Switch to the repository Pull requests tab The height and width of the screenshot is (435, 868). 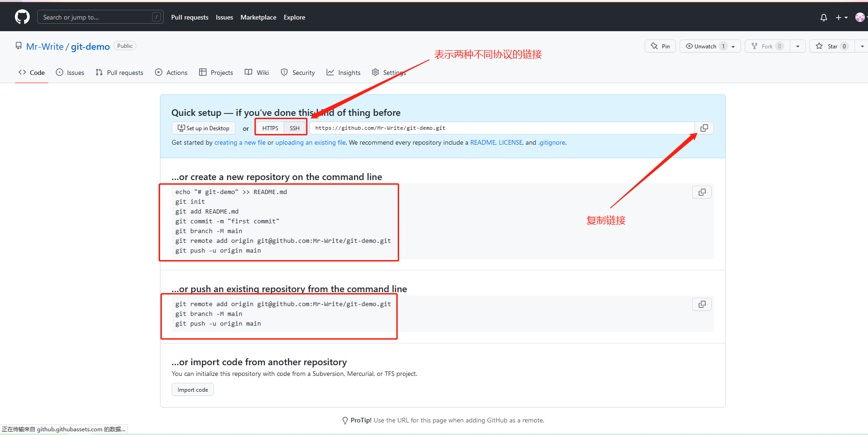pyautogui.click(x=120, y=73)
